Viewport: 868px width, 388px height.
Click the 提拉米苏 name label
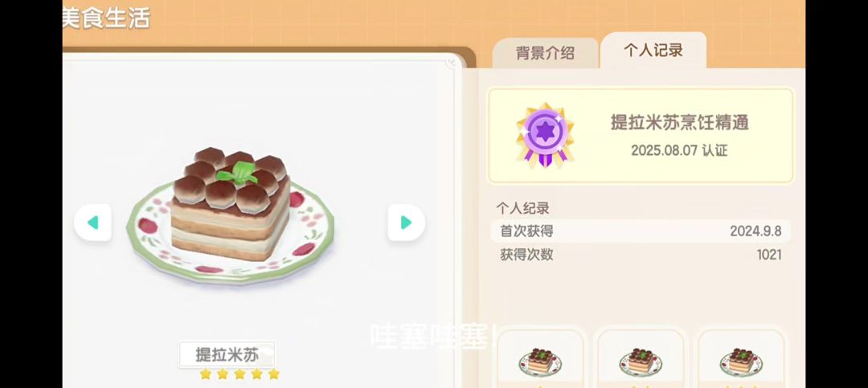click(227, 354)
